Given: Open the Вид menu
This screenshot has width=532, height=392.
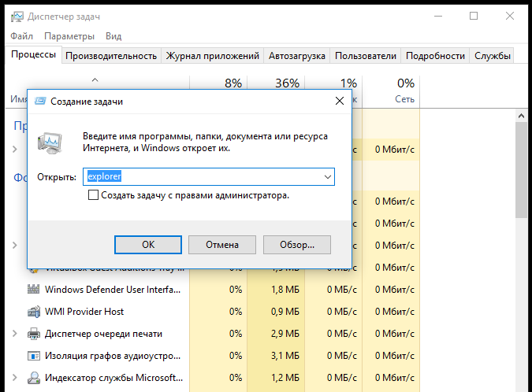Looking at the screenshot, I should point(113,36).
